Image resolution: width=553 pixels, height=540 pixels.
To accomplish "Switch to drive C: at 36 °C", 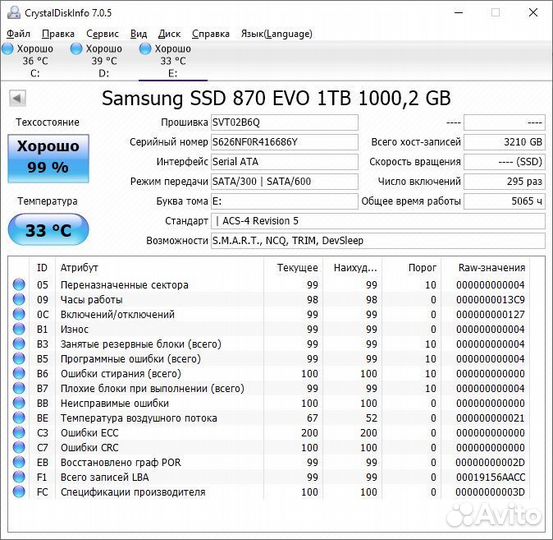I will [35, 61].
